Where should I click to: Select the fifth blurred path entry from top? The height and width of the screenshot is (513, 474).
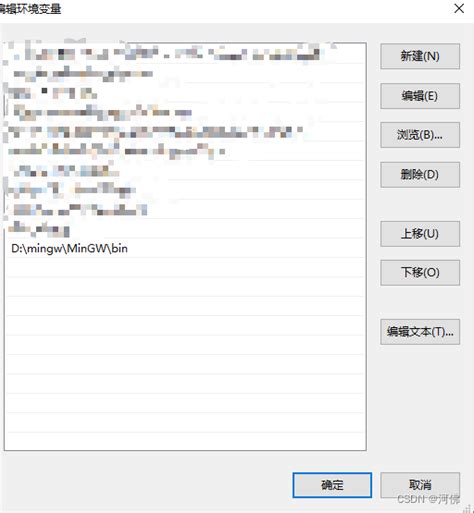pos(185,132)
